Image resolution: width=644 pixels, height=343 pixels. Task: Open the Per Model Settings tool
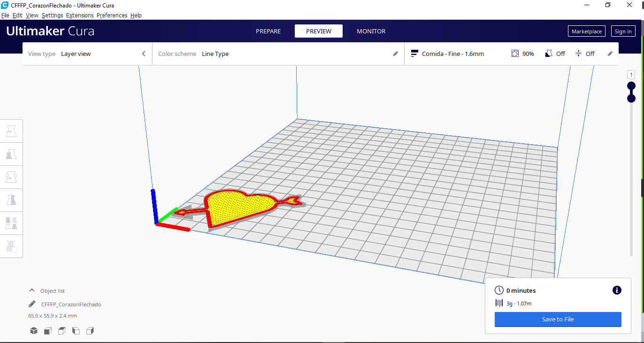[11, 223]
